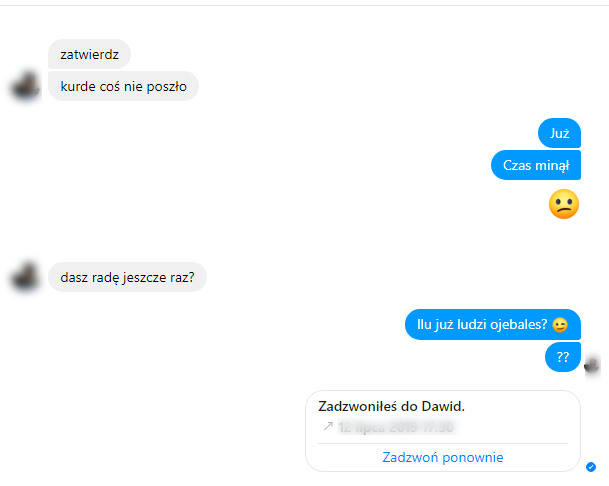
Task: Click the blue delivered checkmark icon
Action: coord(591,467)
